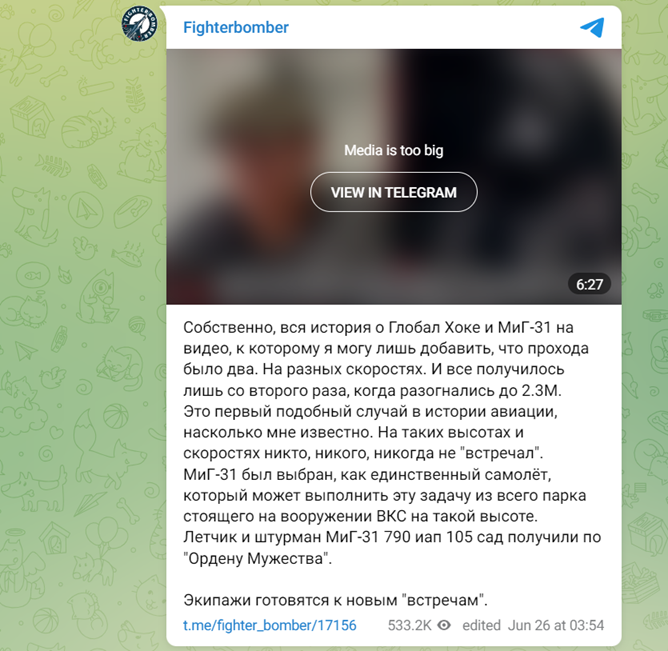Open the Fighterbomber channel avatar
668x651 pixels.
pos(139,24)
